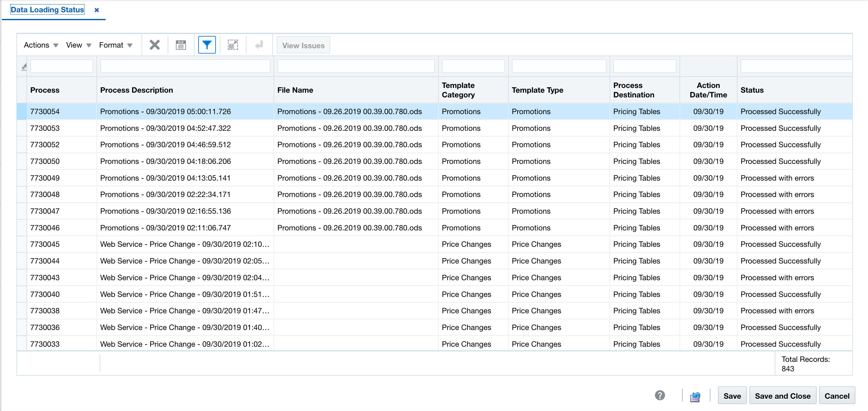Open the help question mark icon
The image size is (868, 411).
pyautogui.click(x=660, y=396)
